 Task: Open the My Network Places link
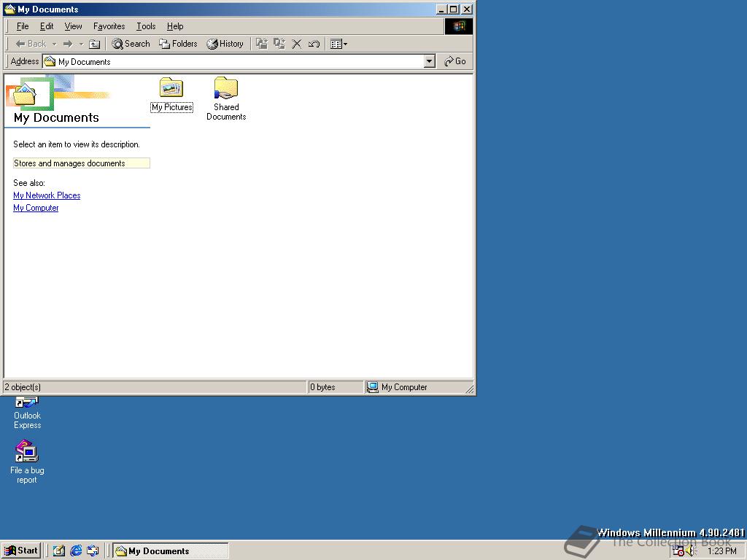pyautogui.click(x=47, y=195)
